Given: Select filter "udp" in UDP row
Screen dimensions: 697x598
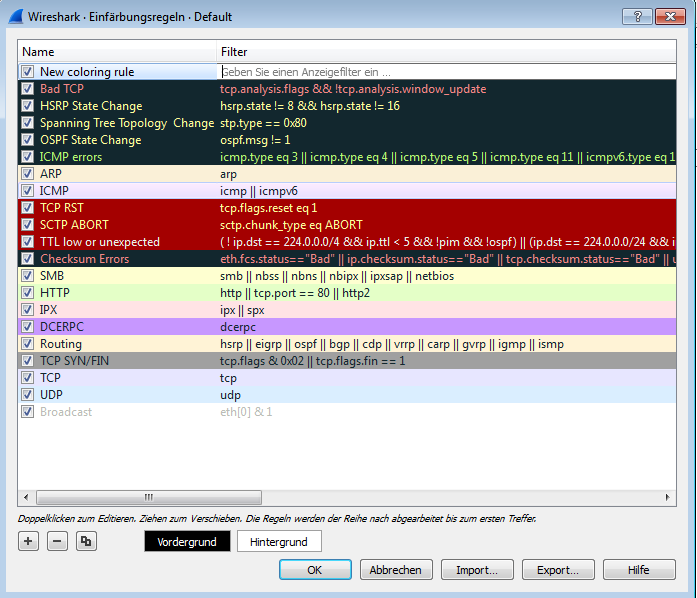Looking at the screenshot, I should (230, 395).
